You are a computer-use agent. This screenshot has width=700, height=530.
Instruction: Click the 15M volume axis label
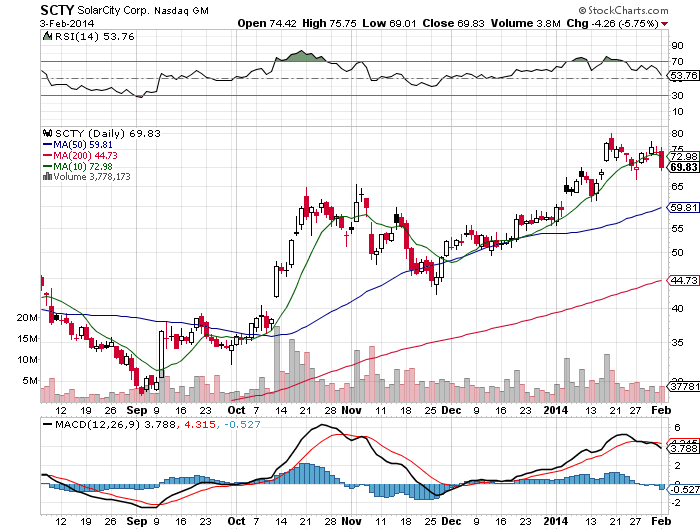pyautogui.click(x=27, y=338)
